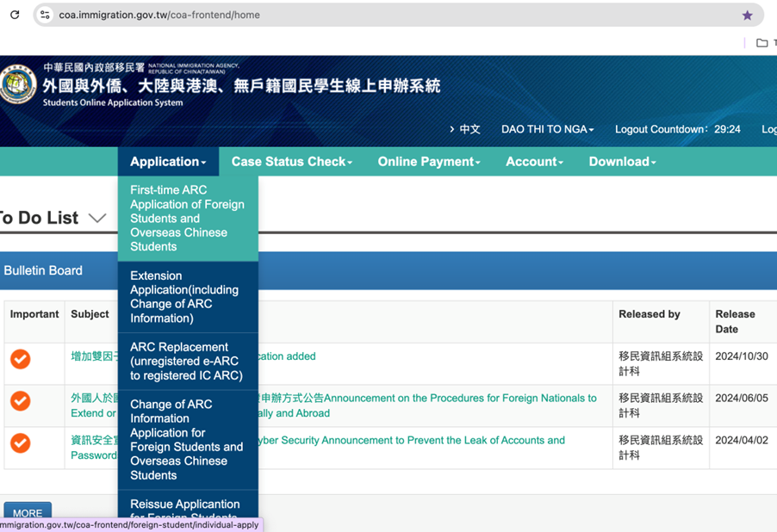777x532 pixels.
Task: Click the Important column header
Action: pyautogui.click(x=34, y=314)
